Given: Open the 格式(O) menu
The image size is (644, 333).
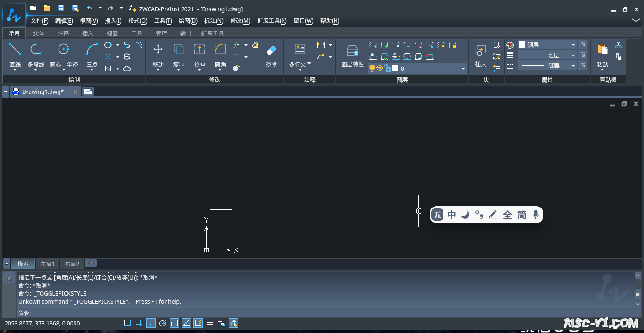Looking at the screenshot, I should coord(138,21).
